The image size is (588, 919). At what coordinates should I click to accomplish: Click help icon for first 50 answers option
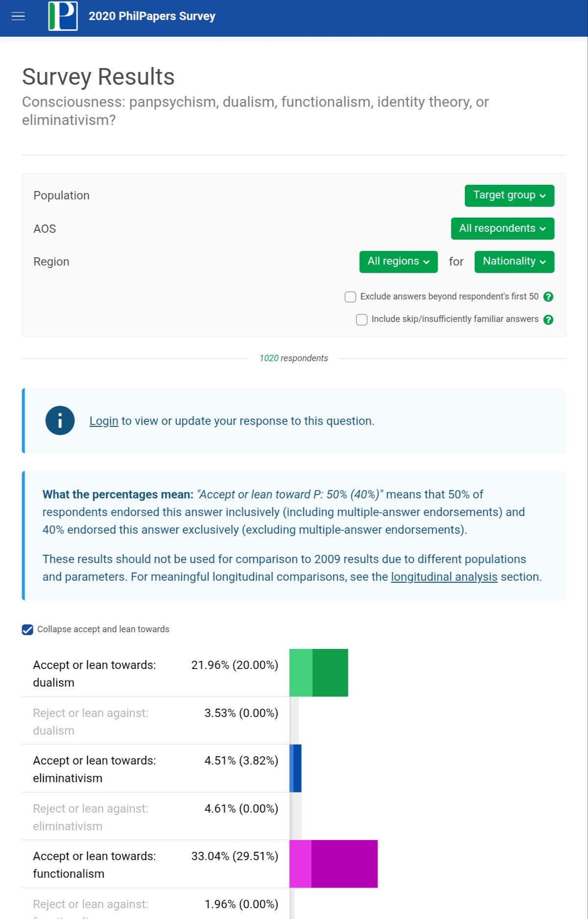pos(548,297)
